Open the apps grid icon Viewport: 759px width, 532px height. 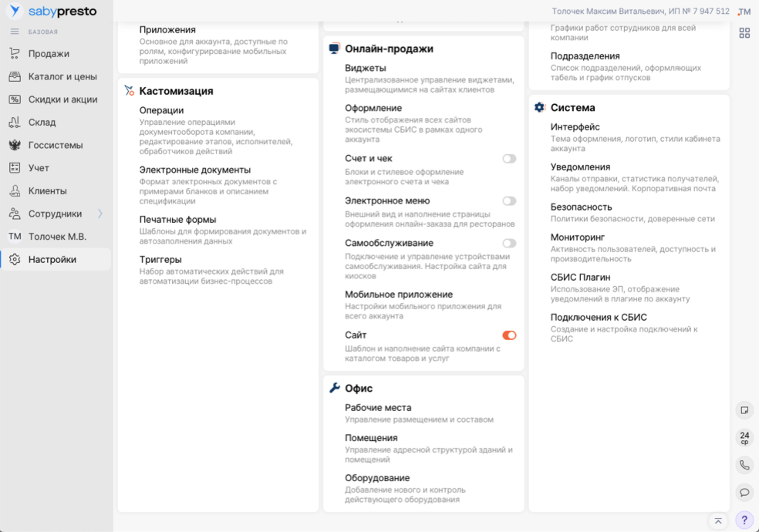(744, 33)
